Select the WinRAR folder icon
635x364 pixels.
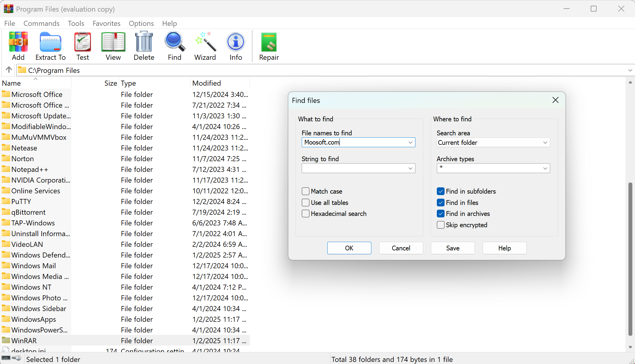[x=6, y=340]
